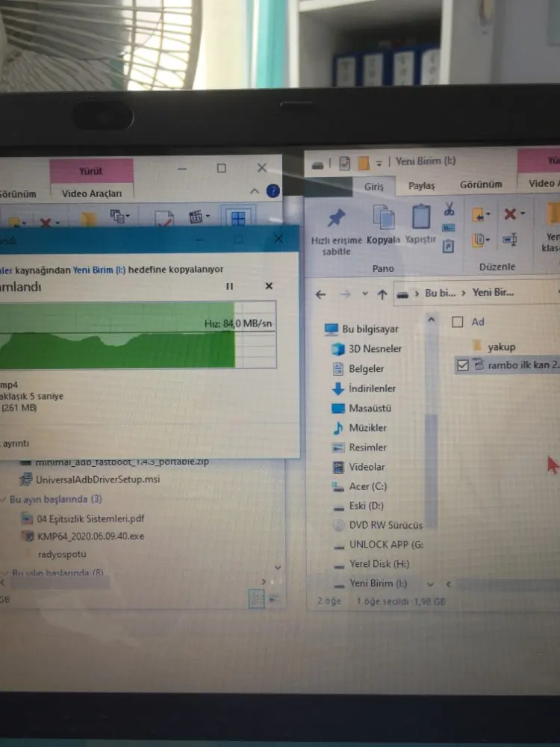
Task: Go up one folder level in Yeni Birim window
Action: (x=382, y=294)
